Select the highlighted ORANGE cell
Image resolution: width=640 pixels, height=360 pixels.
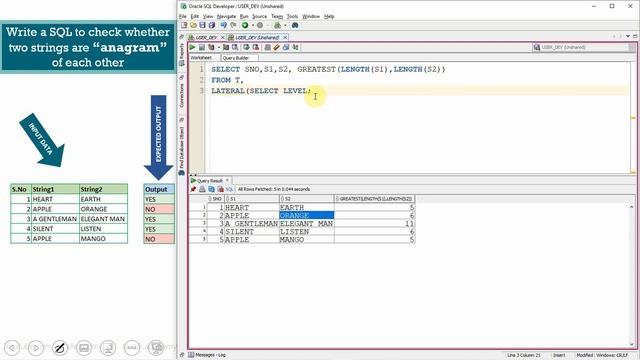(306, 216)
